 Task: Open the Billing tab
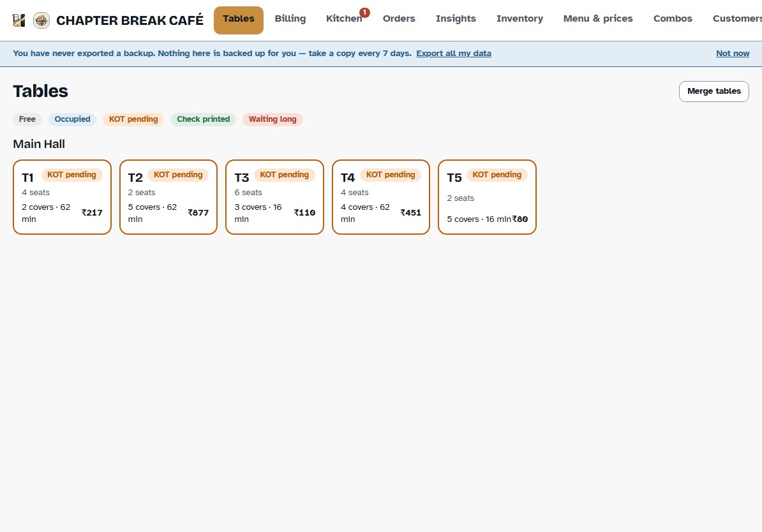[290, 19]
